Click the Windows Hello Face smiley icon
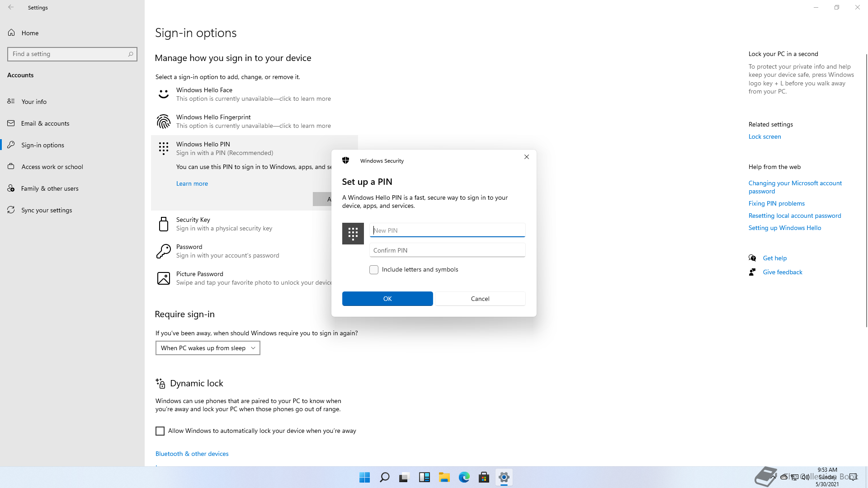The image size is (868, 488). click(164, 94)
